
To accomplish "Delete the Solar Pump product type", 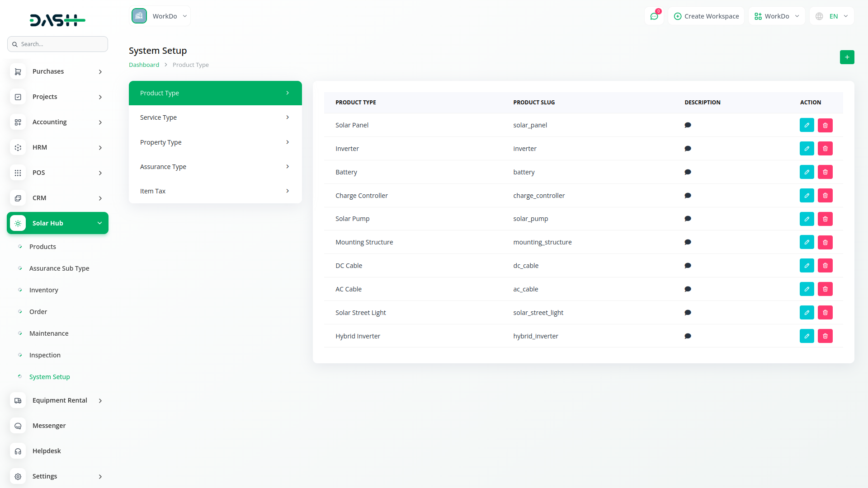I will click(x=825, y=219).
